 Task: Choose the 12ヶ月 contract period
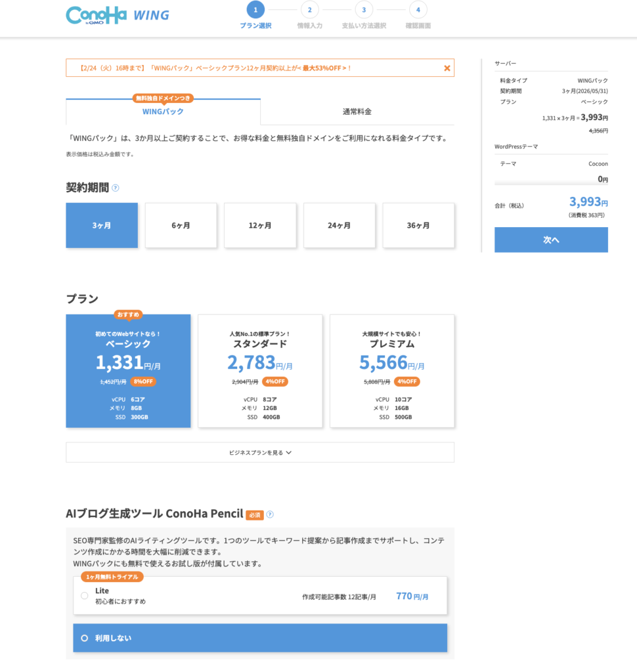(x=260, y=225)
